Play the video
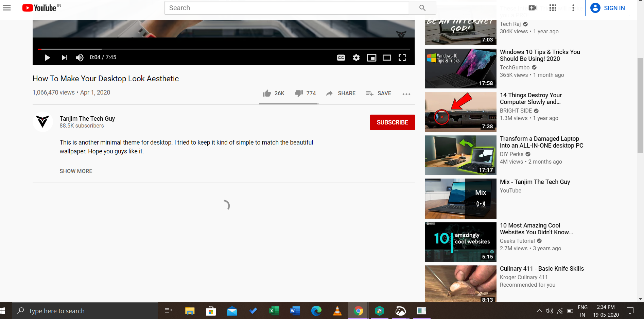The image size is (644, 319). [x=47, y=57]
